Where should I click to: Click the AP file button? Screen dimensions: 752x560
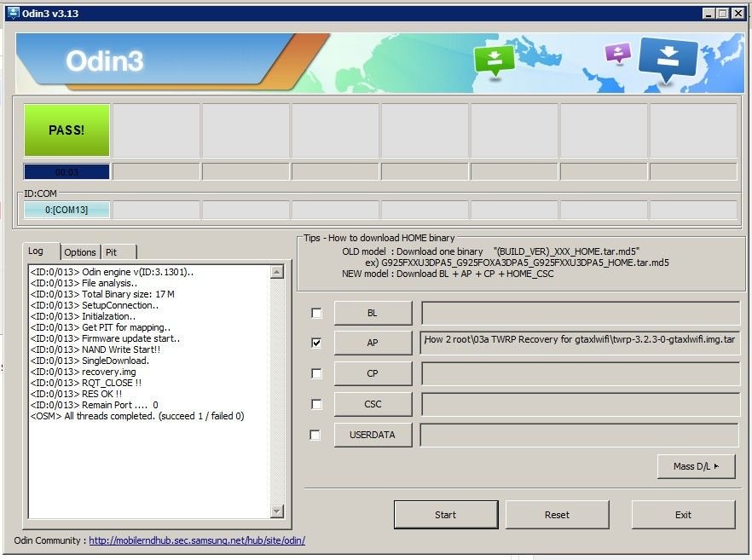click(373, 343)
